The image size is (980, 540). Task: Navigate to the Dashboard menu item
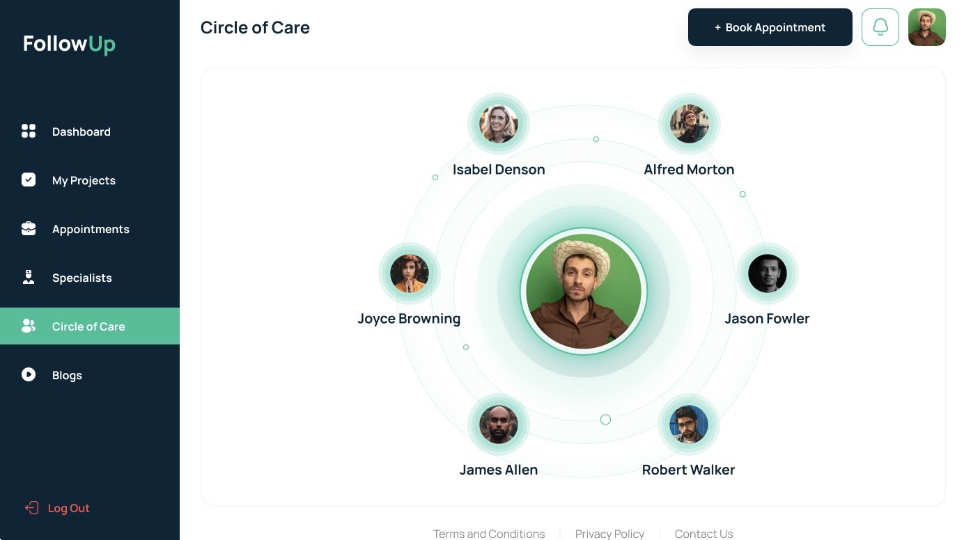tap(81, 132)
